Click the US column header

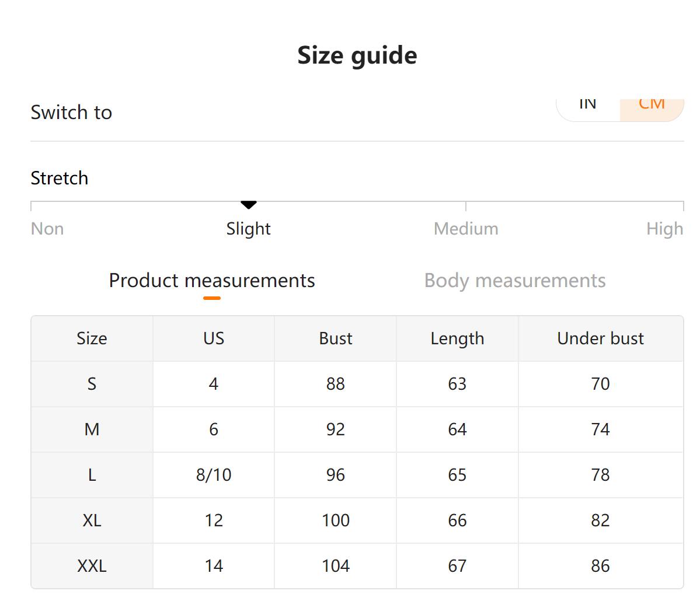[x=214, y=339]
